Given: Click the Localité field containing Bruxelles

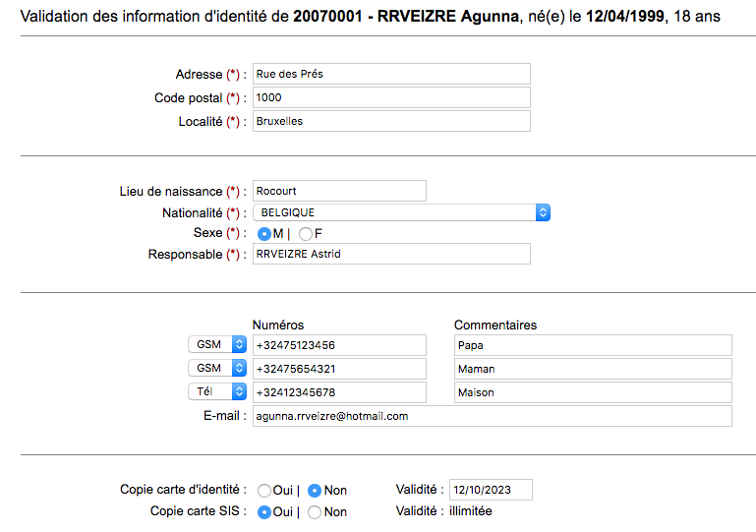Looking at the screenshot, I should point(391,121).
